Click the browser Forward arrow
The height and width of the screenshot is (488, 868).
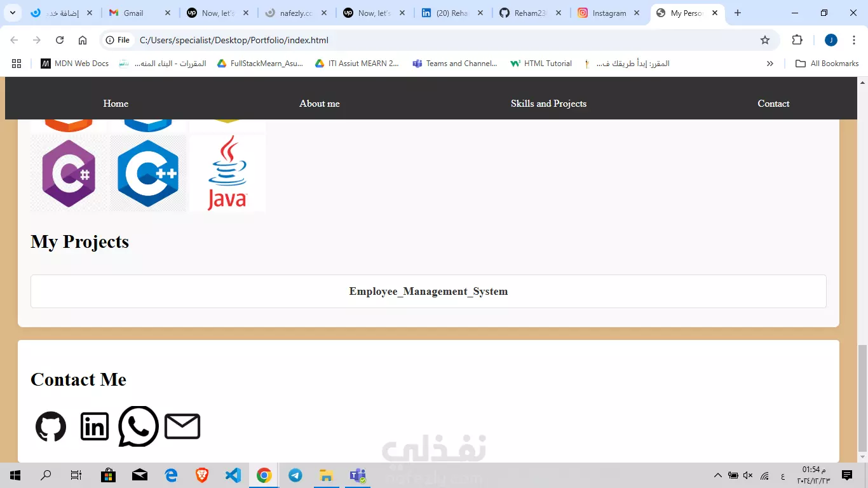[37, 40]
